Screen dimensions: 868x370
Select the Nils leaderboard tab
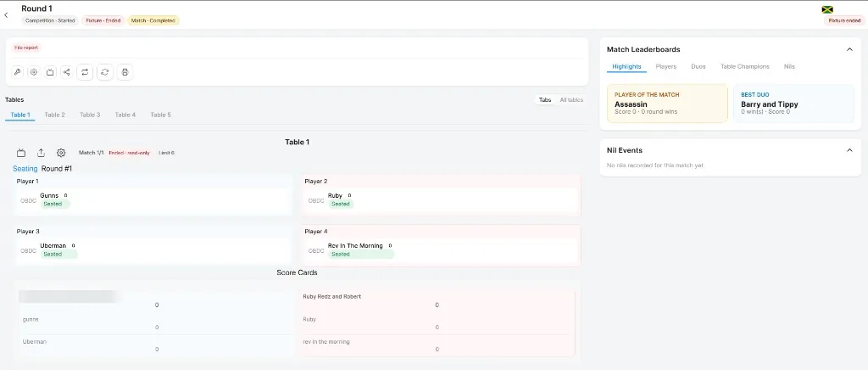[x=789, y=66]
